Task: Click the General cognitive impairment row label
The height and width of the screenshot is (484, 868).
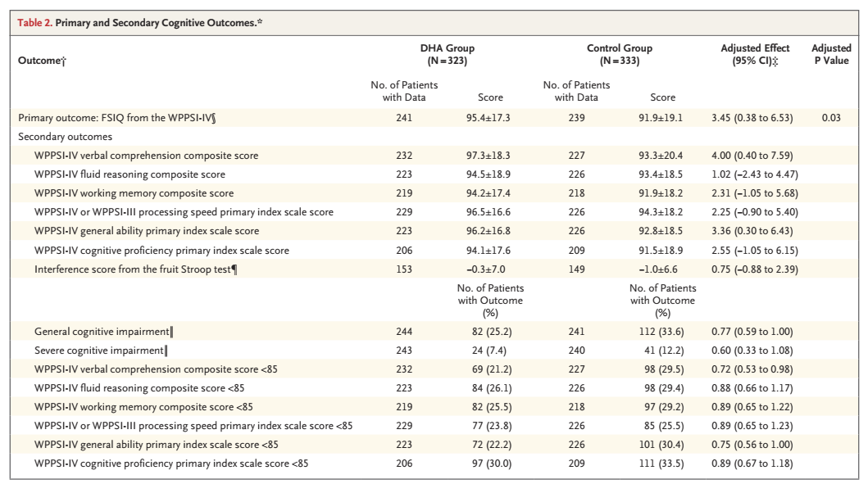Action: 103,332
